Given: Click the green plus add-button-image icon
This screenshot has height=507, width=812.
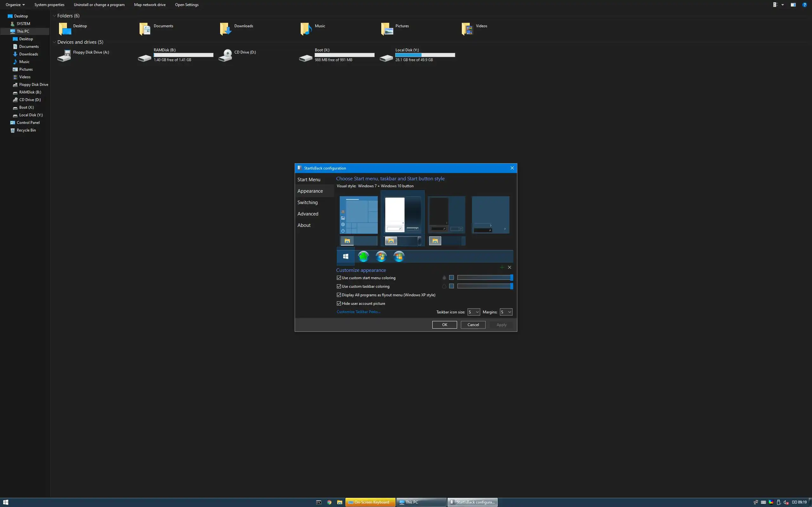Looking at the screenshot, I should (501, 267).
